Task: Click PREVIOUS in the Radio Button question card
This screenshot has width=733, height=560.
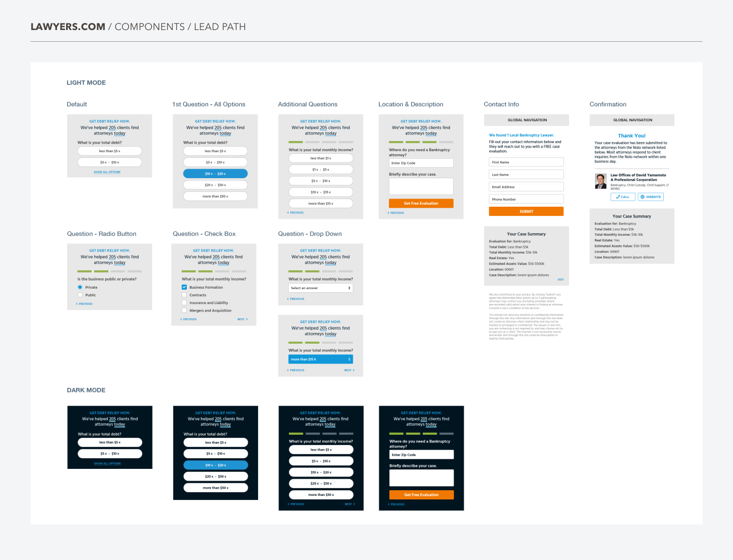Action: [x=84, y=304]
